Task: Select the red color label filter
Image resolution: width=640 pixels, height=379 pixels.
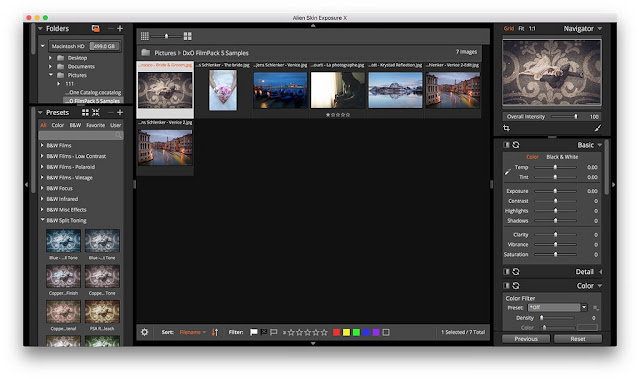Action: pos(336,332)
